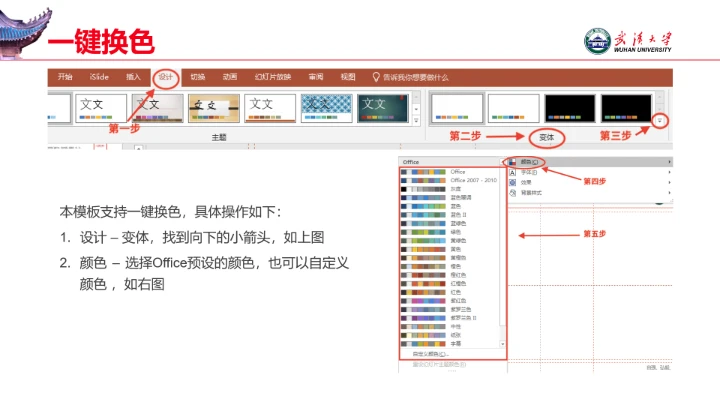This screenshot has height=405, width=720.
Task: Expand the 背景样式 submenu arrow
Action: click(x=669, y=193)
